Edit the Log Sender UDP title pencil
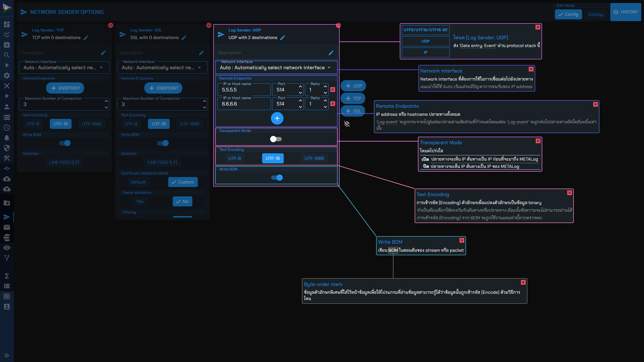Screen dimensions: 644x362 tap(283, 38)
